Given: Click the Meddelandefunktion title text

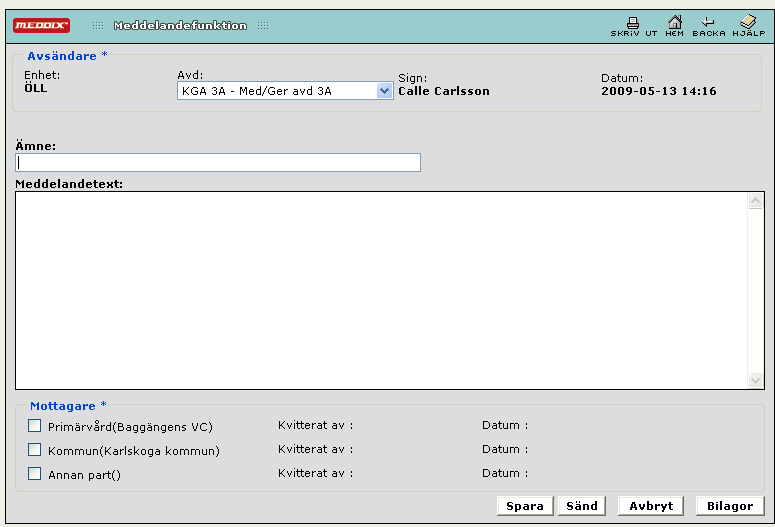Looking at the screenshot, I should [180, 25].
